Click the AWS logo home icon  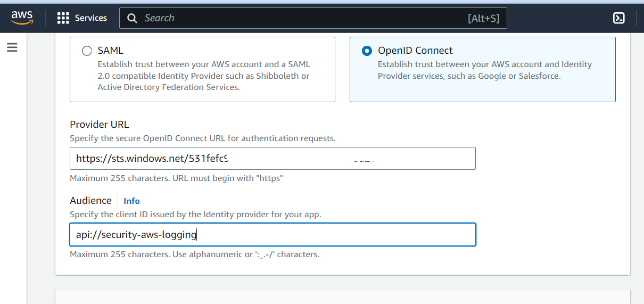click(x=22, y=18)
